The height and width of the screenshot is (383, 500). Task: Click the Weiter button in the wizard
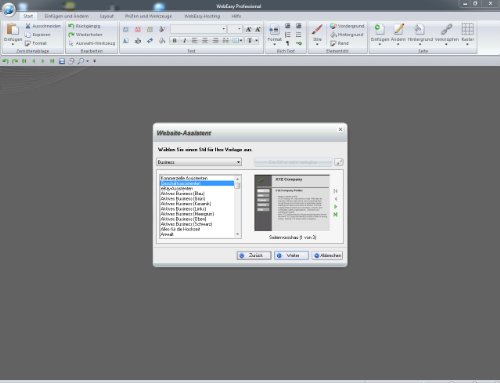(291, 255)
